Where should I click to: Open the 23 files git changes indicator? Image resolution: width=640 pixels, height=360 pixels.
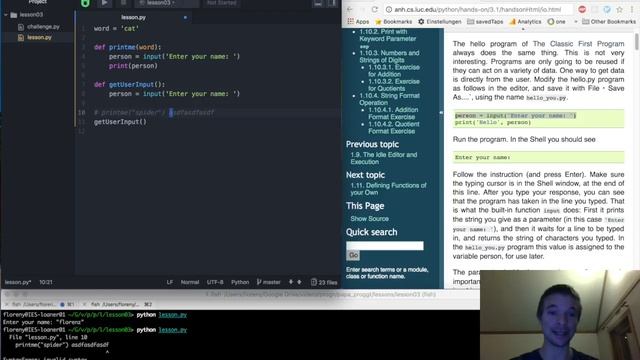click(324, 282)
